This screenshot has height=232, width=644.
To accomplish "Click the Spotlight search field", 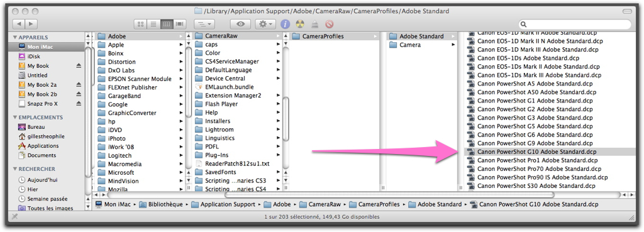I will [575, 25].
